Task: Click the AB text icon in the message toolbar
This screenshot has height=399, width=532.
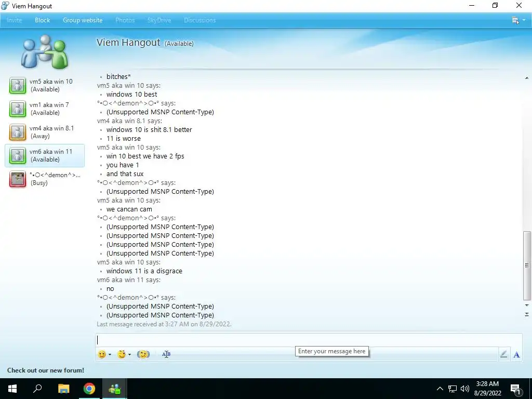Action: coord(166,354)
